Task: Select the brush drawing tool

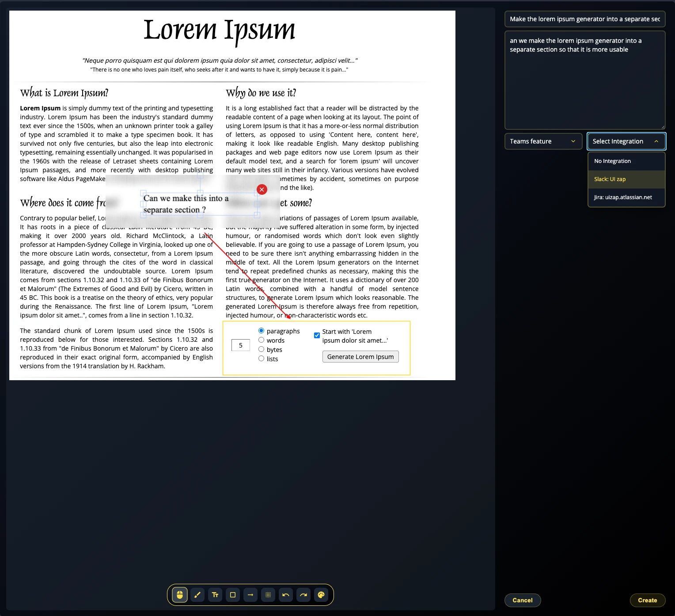Action: pos(197,595)
